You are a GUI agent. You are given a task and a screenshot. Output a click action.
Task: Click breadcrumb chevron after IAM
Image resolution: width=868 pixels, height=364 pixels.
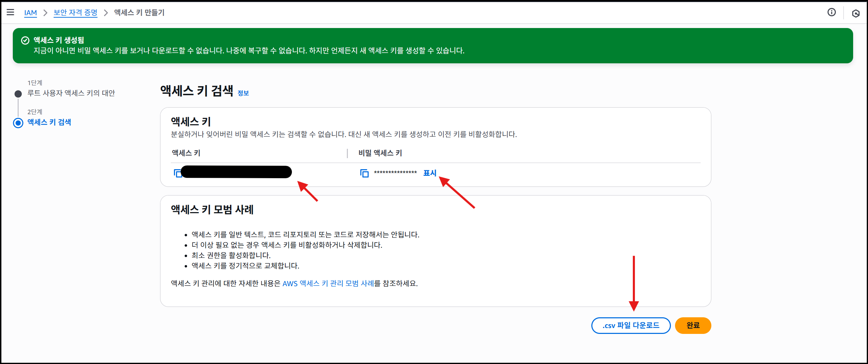(x=45, y=13)
